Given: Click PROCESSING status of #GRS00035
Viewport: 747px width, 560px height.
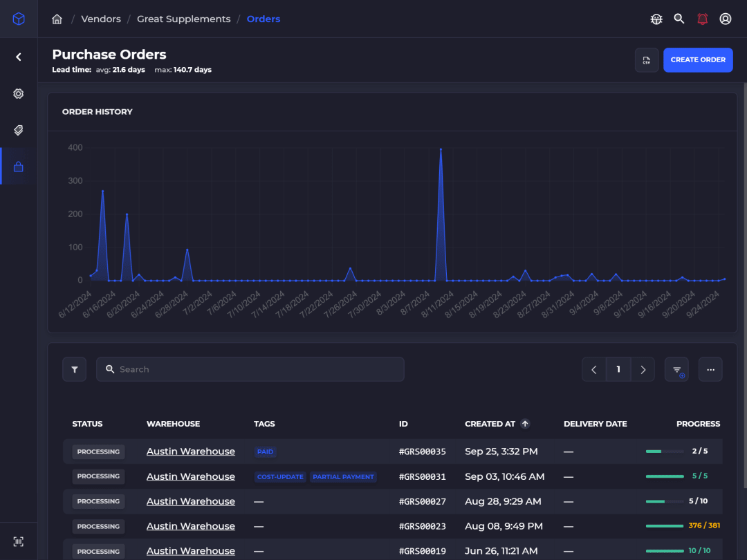Looking at the screenshot, I should pos(99,452).
